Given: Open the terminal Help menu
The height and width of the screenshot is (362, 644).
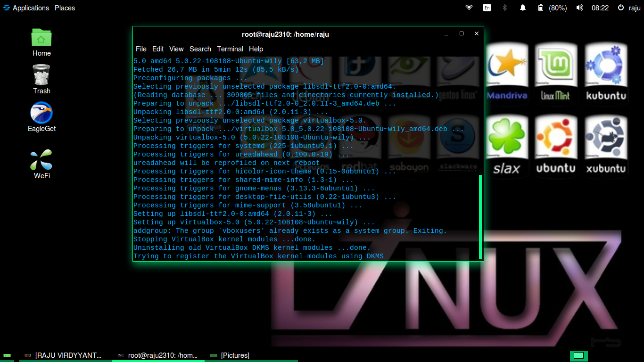Looking at the screenshot, I should coord(256,49).
